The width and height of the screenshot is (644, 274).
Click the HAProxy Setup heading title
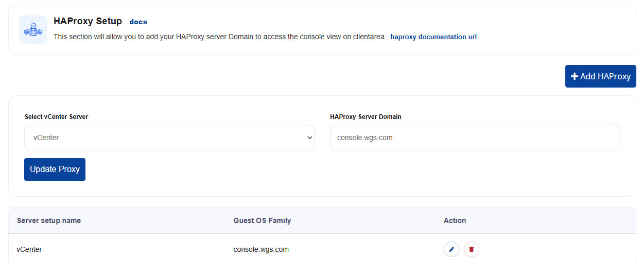point(88,21)
